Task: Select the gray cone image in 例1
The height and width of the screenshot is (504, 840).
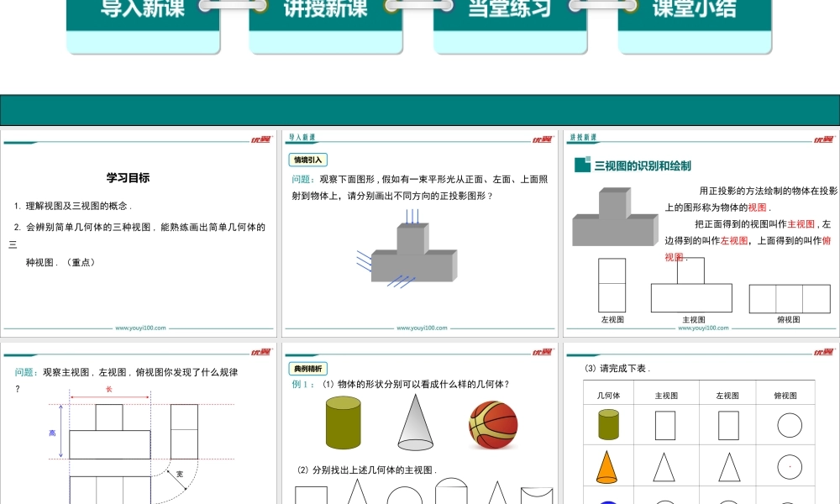Action: (419, 423)
